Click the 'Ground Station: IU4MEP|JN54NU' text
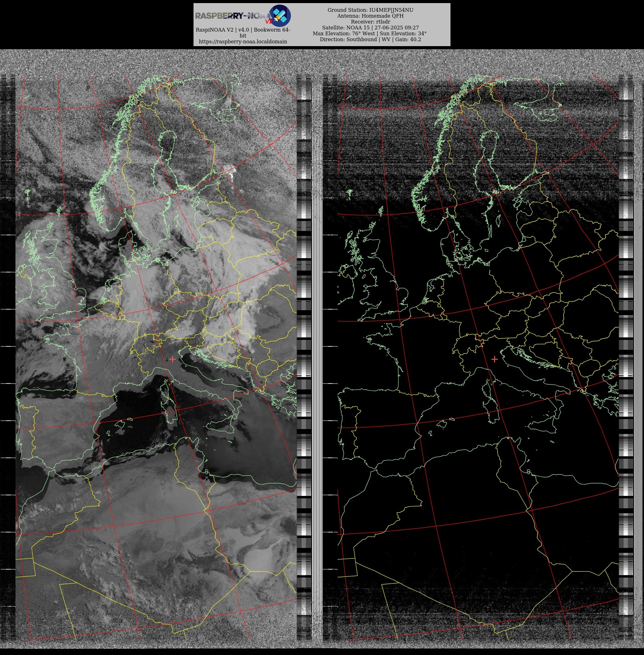 click(x=370, y=10)
